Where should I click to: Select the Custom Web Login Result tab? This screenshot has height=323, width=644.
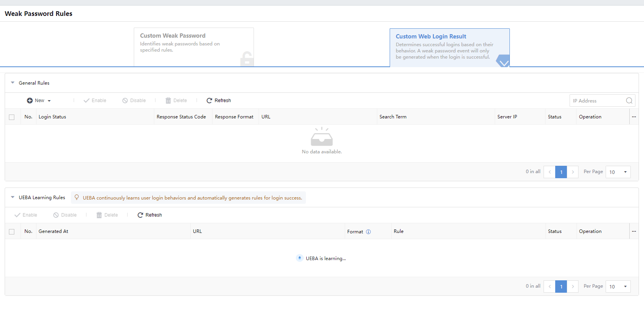449,47
